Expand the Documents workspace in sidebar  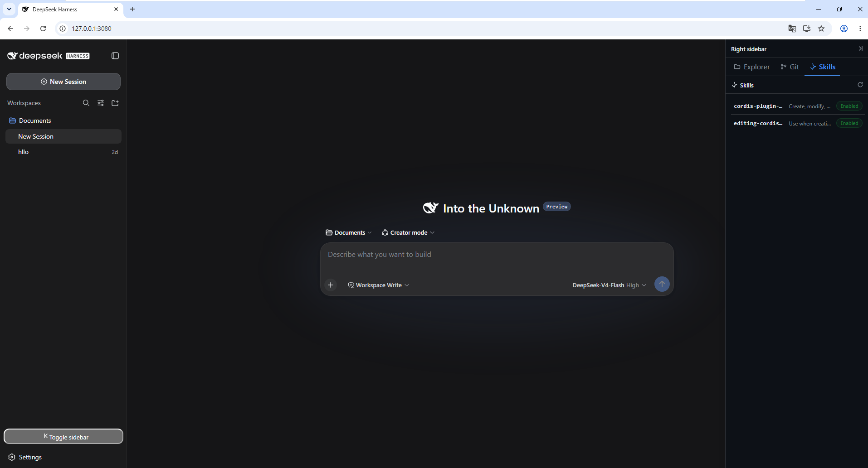[x=63, y=121]
